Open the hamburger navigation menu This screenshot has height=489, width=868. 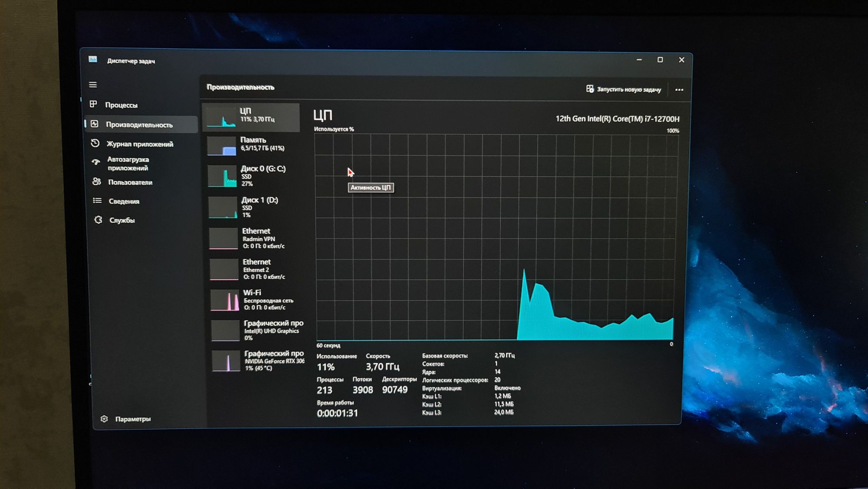93,85
